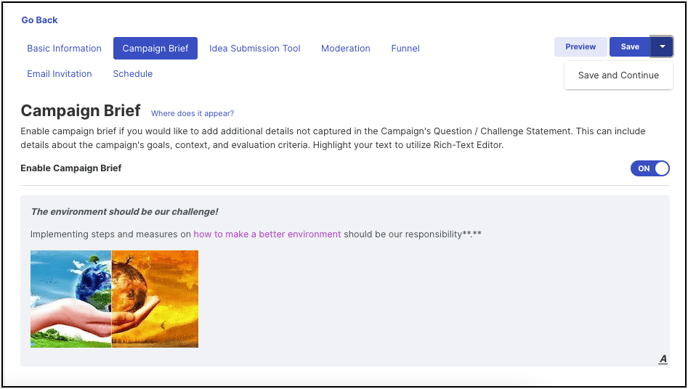This screenshot has height=389, width=688.
Task: Select the Campaign Brief tab
Action: [x=155, y=48]
